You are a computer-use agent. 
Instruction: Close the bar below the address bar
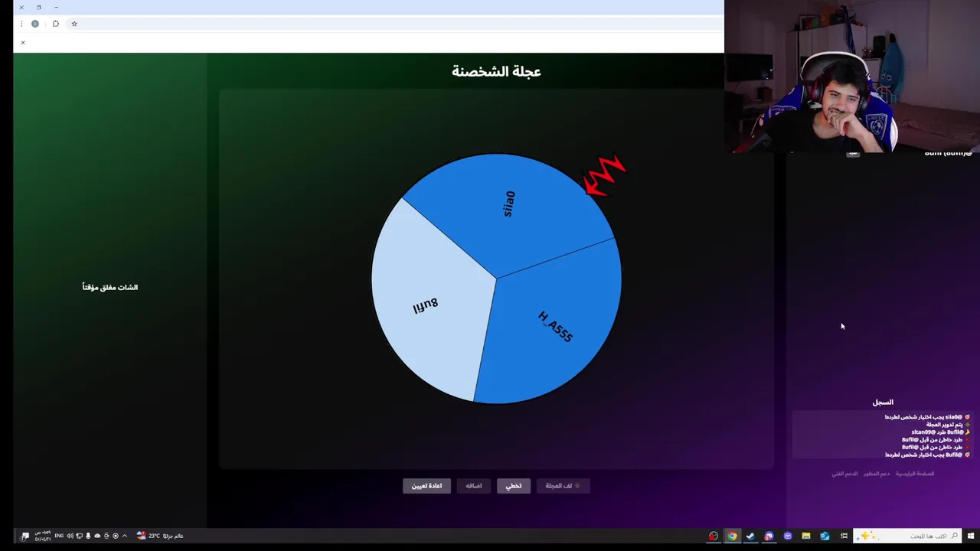click(23, 42)
